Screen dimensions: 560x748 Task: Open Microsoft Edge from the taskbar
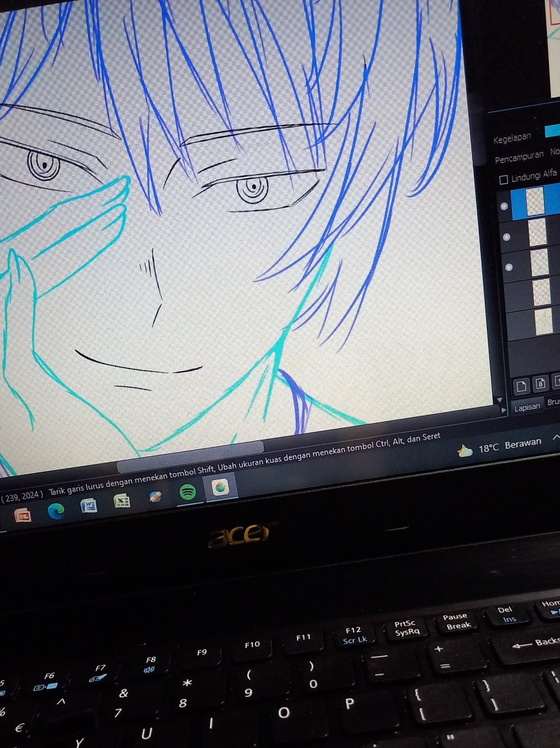[56, 511]
